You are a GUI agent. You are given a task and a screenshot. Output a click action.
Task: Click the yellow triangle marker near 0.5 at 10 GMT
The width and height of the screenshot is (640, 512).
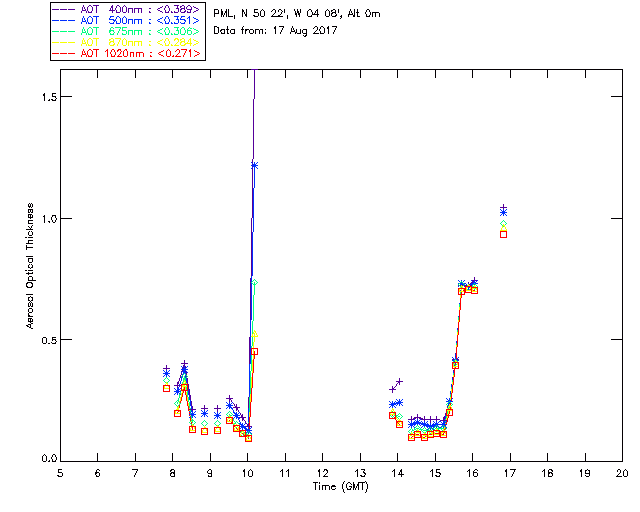pos(255,334)
